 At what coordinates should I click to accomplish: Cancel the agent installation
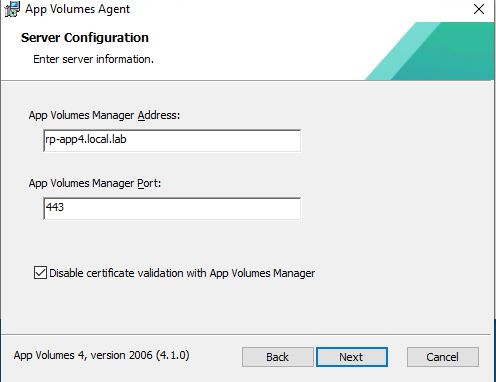click(x=443, y=357)
